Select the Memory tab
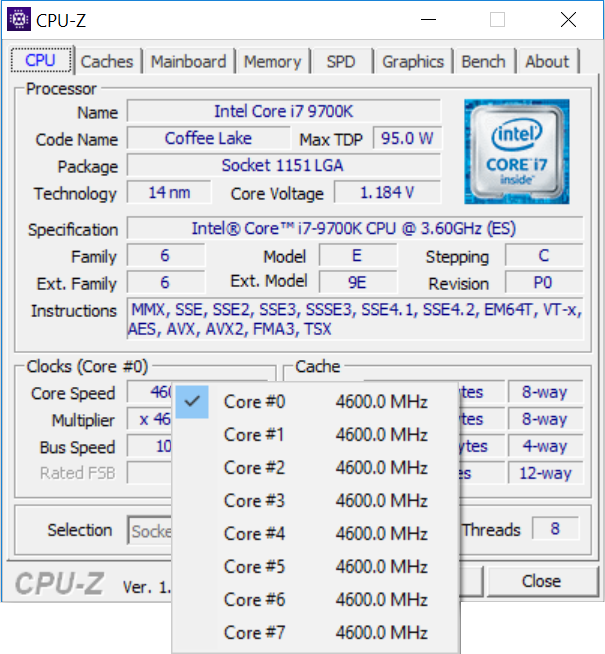 click(x=272, y=62)
